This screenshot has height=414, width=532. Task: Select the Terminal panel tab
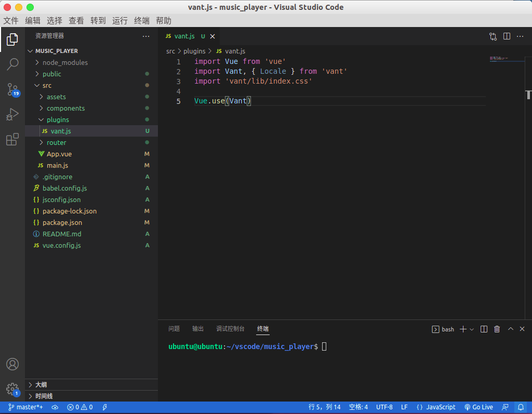click(263, 329)
